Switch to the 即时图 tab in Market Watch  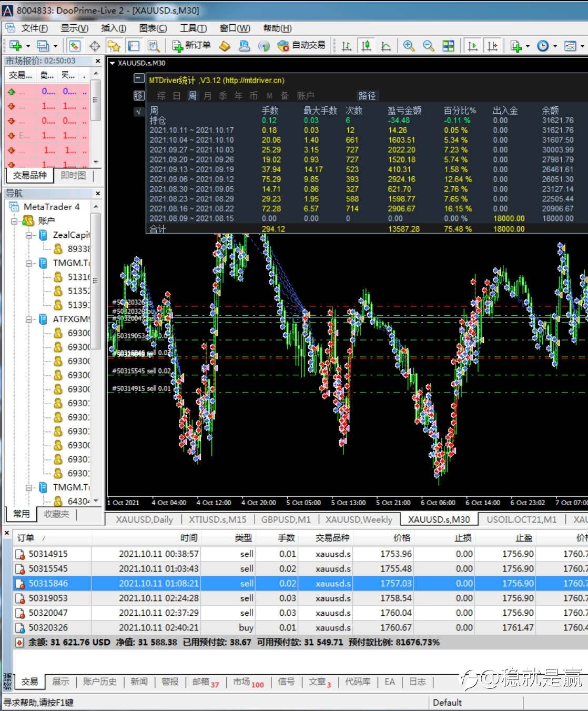tap(73, 175)
